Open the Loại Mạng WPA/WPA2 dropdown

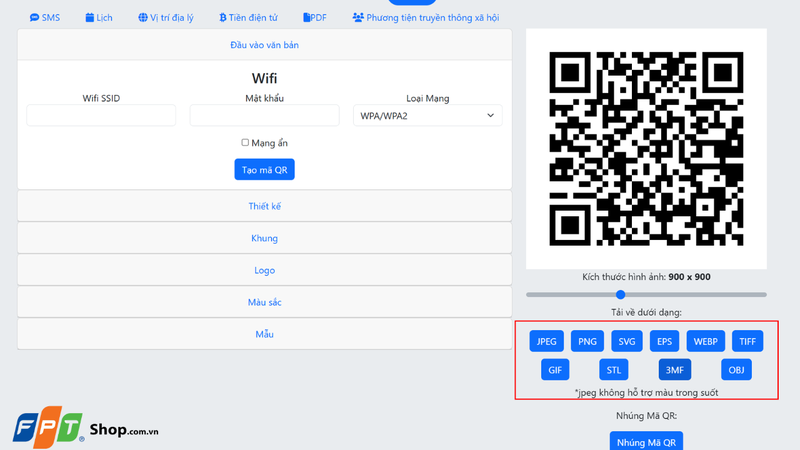pos(428,115)
